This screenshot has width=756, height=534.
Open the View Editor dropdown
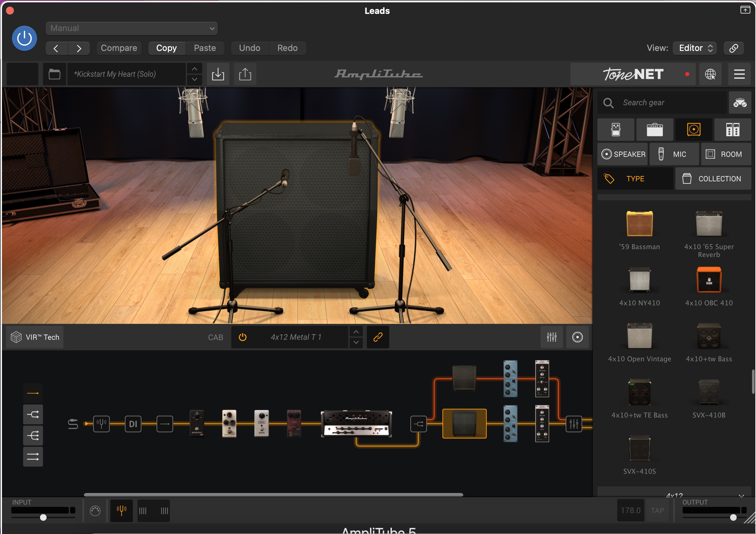coord(695,48)
